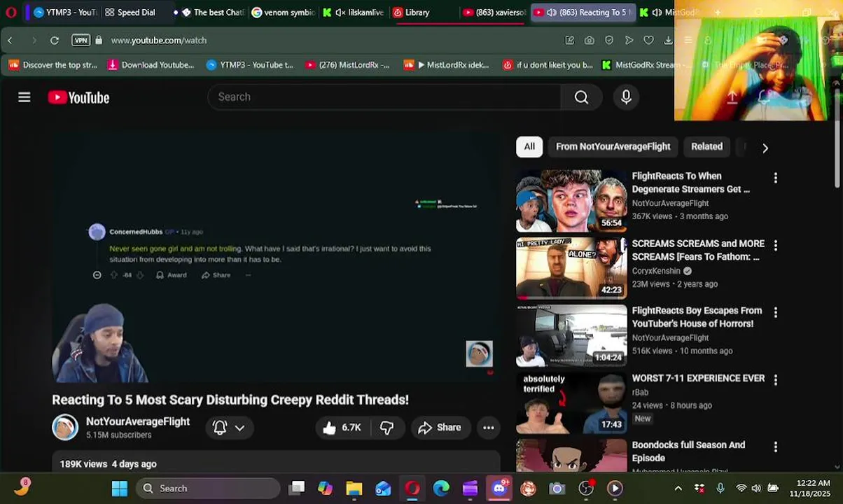Viewport: 843px width, 504px height.
Task: Click the YouTube search magnifier button
Action: [x=581, y=97]
